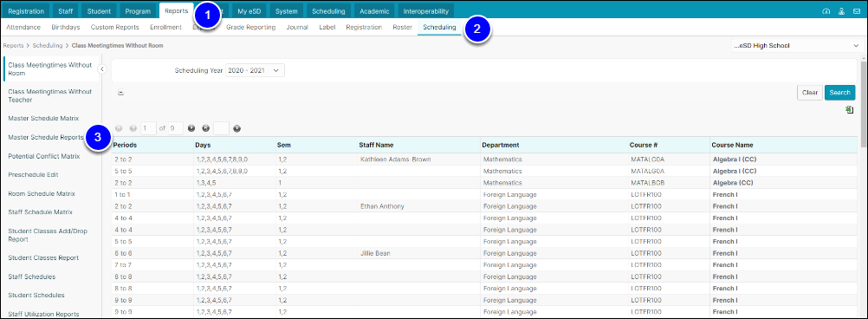
Task: Open Room Schedule Matrix in sidebar
Action: pos(42,194)
